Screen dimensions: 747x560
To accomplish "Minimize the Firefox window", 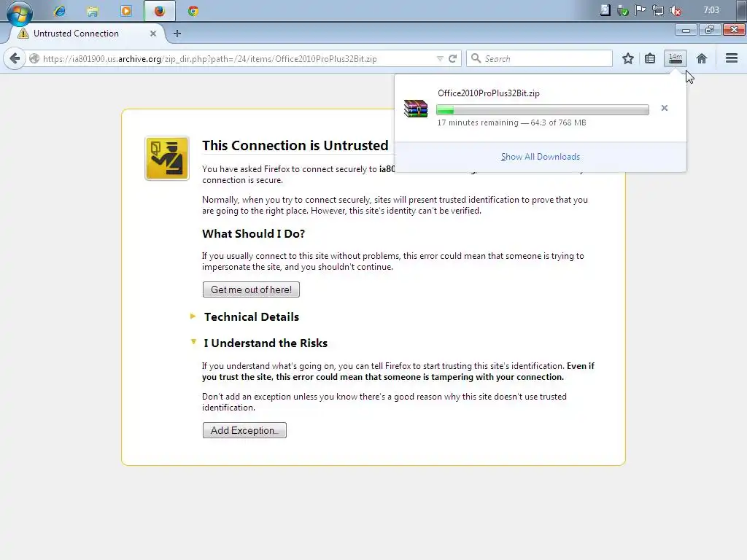I will (686, 30).
